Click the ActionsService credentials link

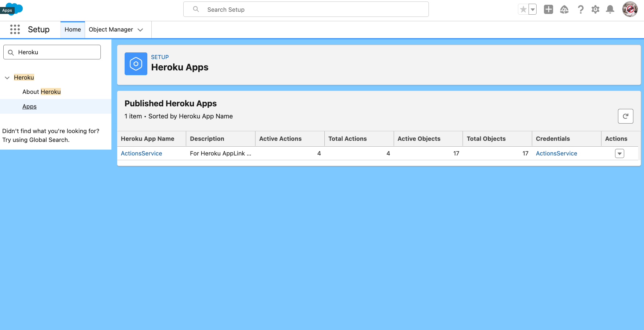pos(556,153)
